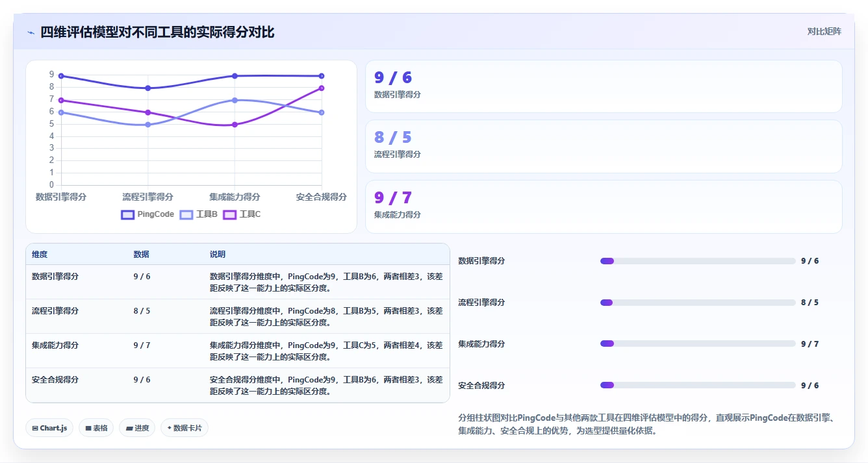
Task: Select the PingCode point at 流程引擎得分
Action: tap(148, 88)
